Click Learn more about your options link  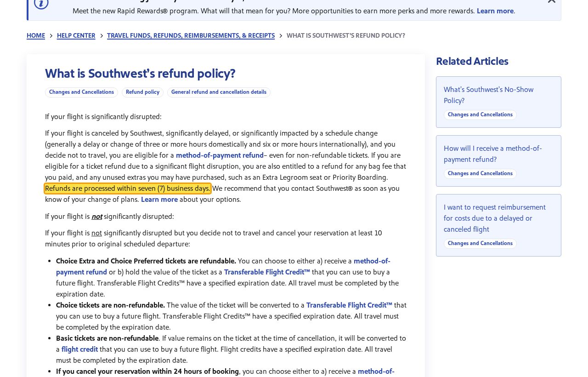coord(159,200)
